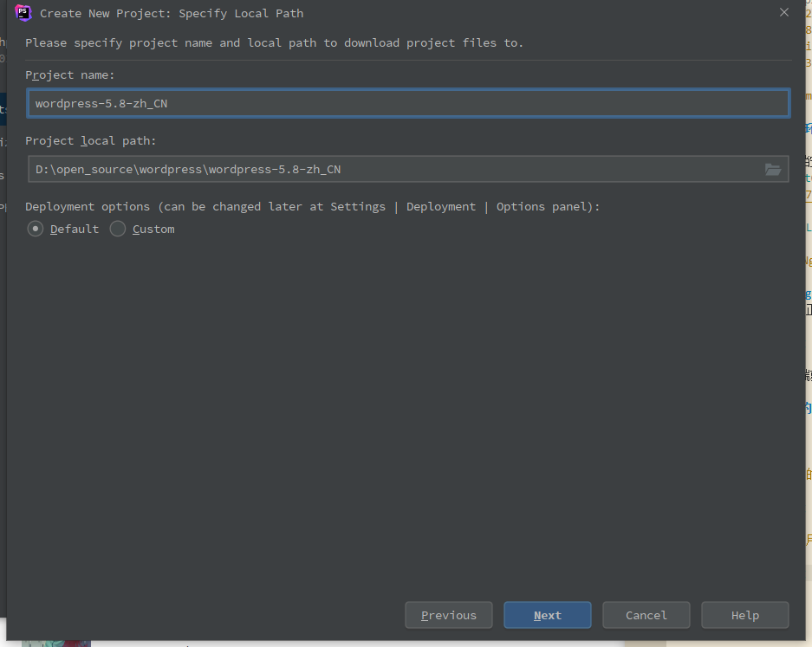Click the PhpStorm logo in the title bar
The width and height of the screenshot is (812, 647).
23,13
